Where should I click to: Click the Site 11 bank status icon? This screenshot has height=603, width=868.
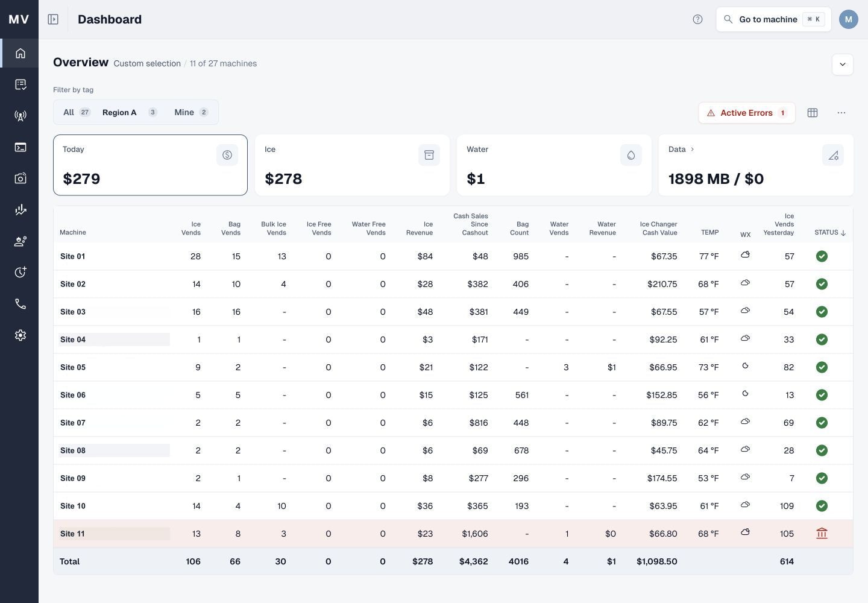822,534
